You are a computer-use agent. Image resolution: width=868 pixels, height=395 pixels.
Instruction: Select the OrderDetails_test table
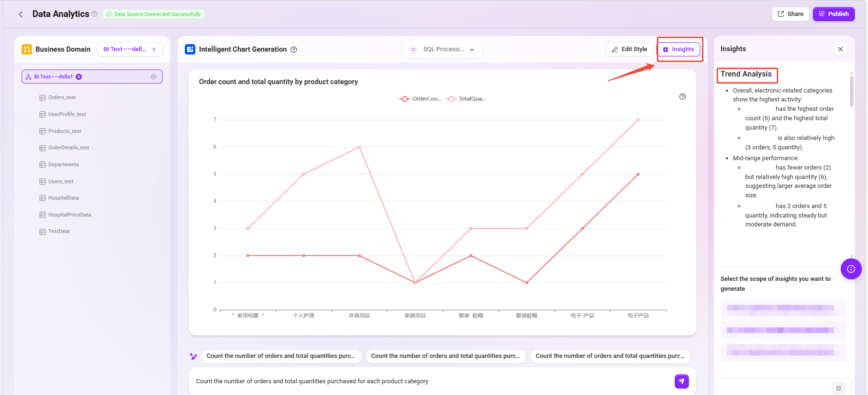pos(69,147)
